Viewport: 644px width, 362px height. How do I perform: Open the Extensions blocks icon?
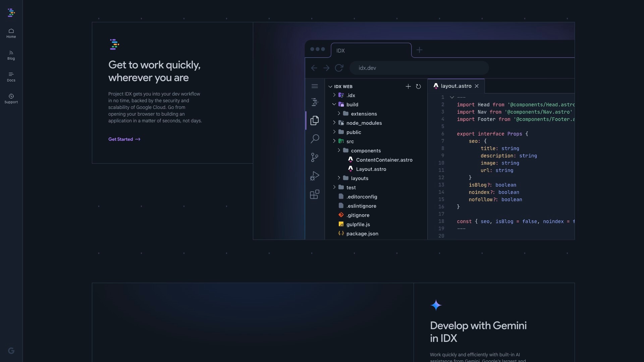314,194
